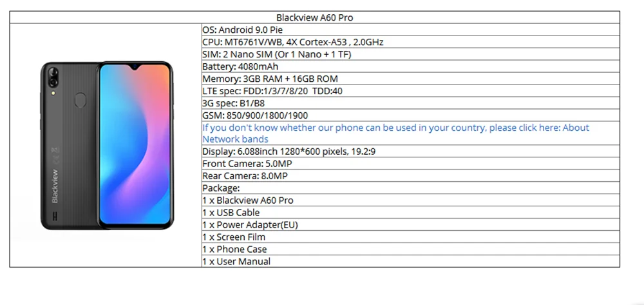Image resolution: width=644 pixels, height=305 pixels.
Task: Click the 1 x Phone Case row
Action: (411, 249)
